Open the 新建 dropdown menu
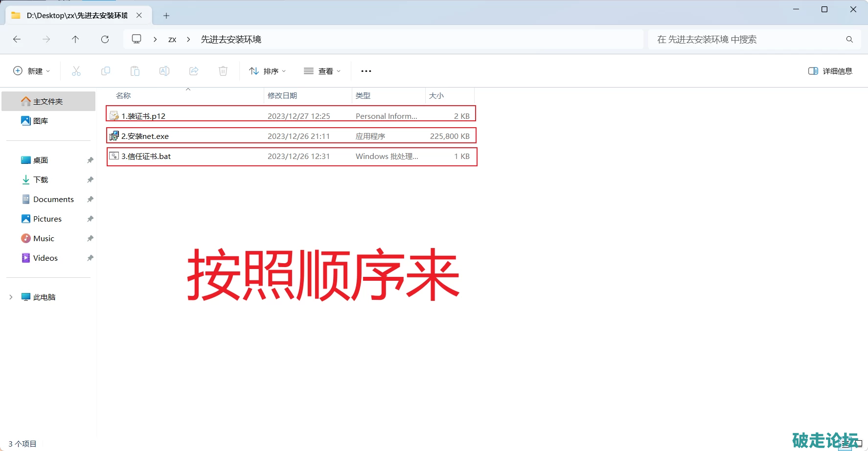The width and height of the screenshot is (868, 451). 32,71
